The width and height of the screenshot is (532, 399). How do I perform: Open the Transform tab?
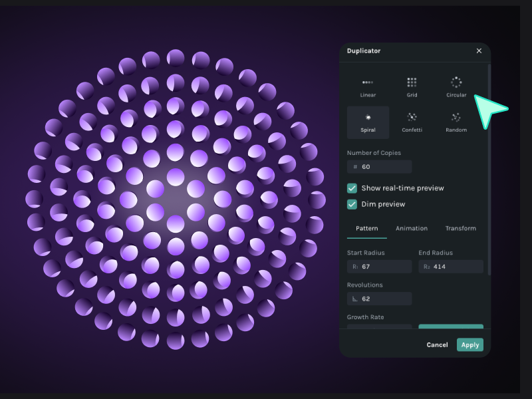point(460,228)
